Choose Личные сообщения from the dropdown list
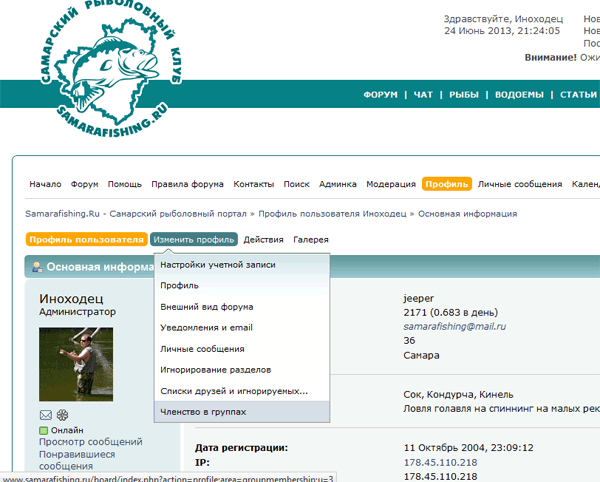 242,349
